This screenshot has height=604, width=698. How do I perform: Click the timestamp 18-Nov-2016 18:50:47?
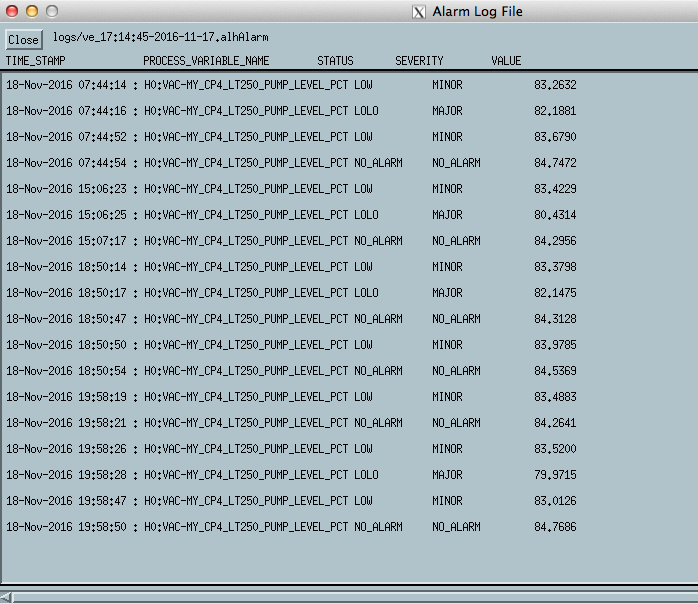(x=66, y=319)
